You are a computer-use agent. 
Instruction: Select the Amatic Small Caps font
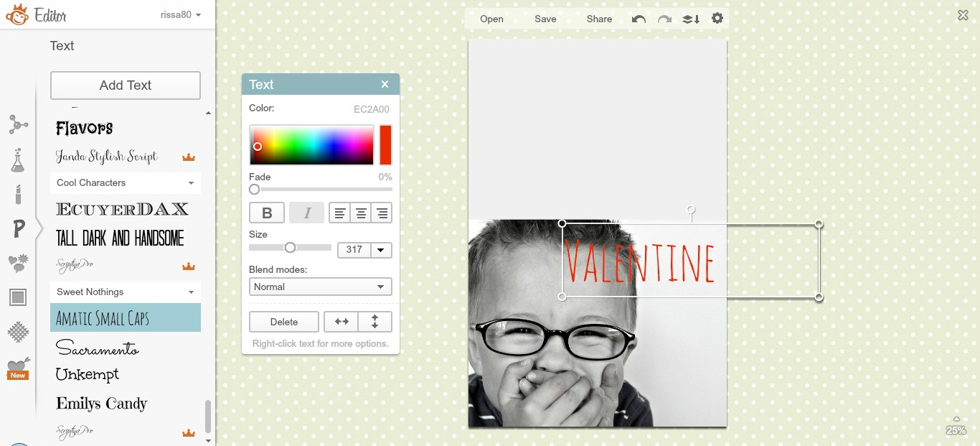(x=126, y=317)
